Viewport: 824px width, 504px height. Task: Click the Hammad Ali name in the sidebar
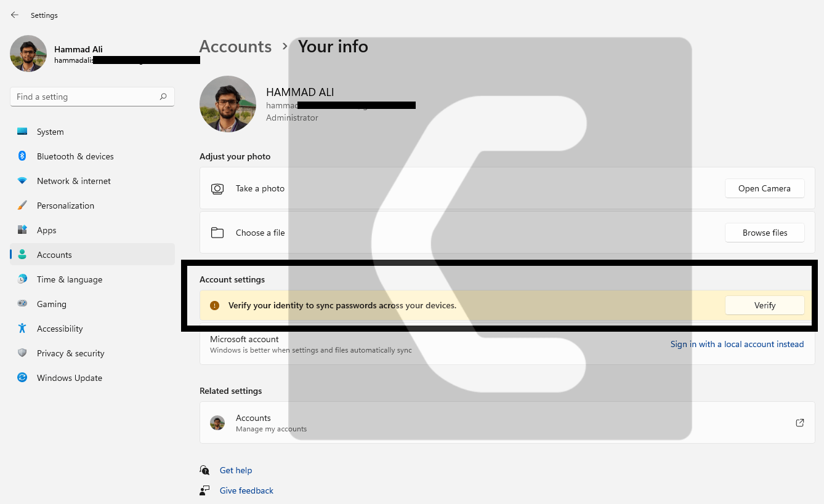pyautogui.click(x=78, y=49)
